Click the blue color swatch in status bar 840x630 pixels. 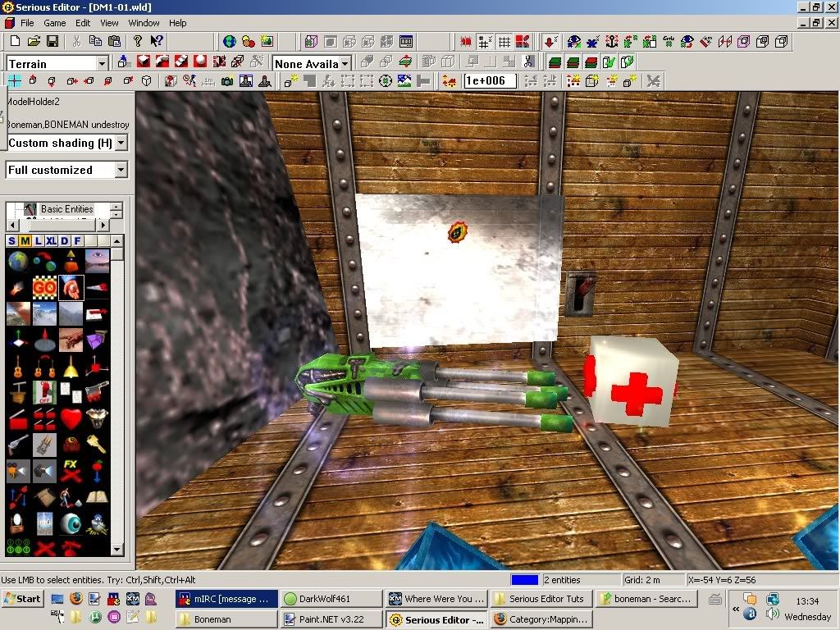[524, 580]
